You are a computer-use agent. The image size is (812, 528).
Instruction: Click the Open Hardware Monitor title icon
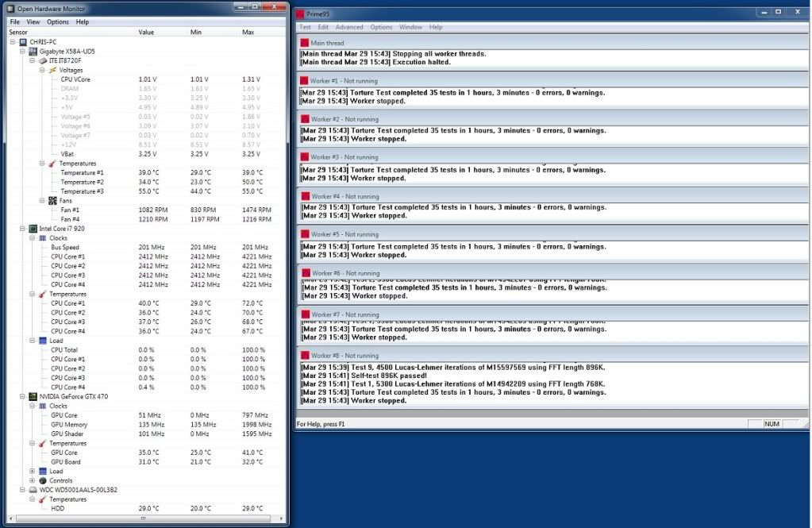click(11, 9)
